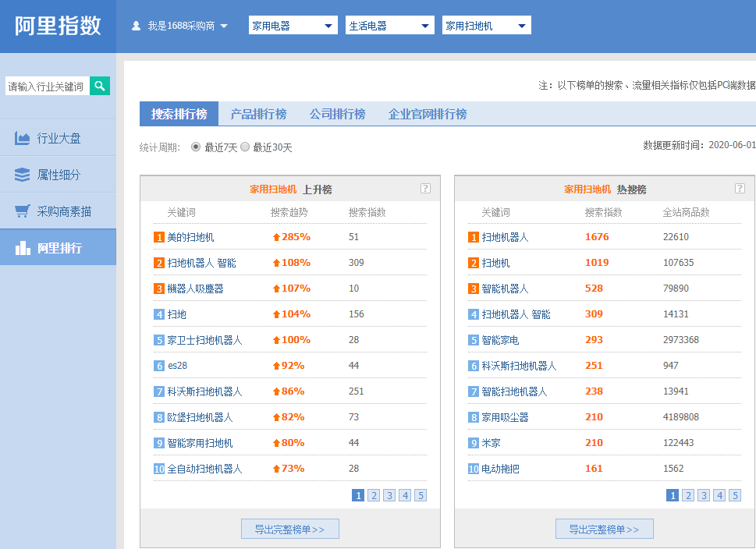Image resolution: width=756 pixels, height=549 pixels.
Task: Go to page 4 of 热搜榜
Action: click(719, 495)
